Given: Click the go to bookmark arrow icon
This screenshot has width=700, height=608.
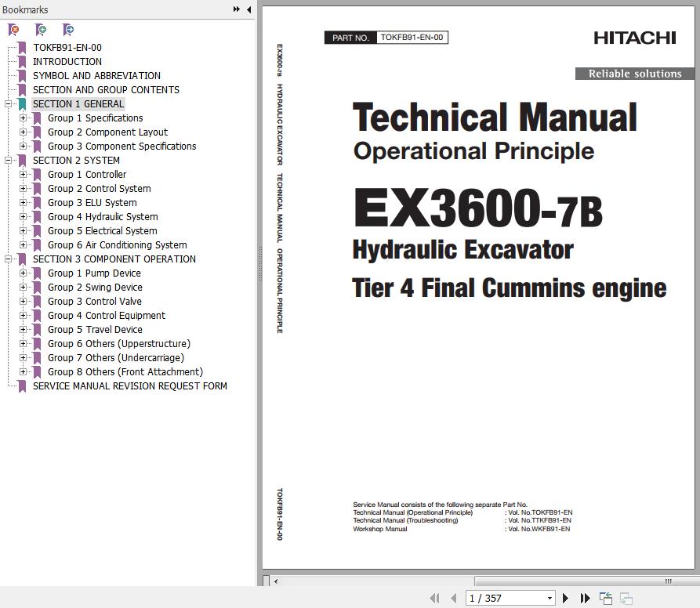Looking at the screenshot, I should 68,30.
